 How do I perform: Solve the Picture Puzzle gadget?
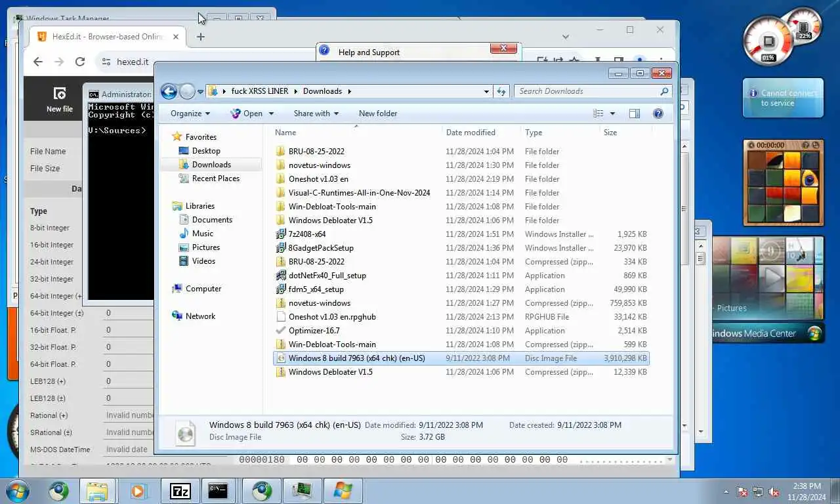coord(817,145)
